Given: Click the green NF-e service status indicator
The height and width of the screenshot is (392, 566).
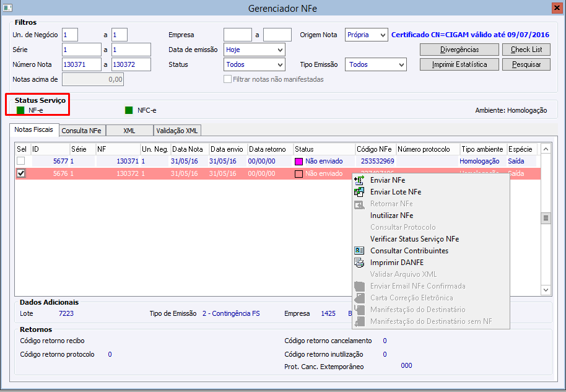Looking at the screenshot, I should (20, 110).
